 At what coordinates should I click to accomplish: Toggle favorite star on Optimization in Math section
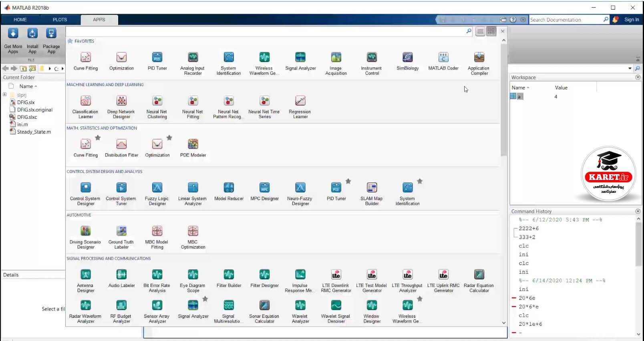tap(169, 138)
